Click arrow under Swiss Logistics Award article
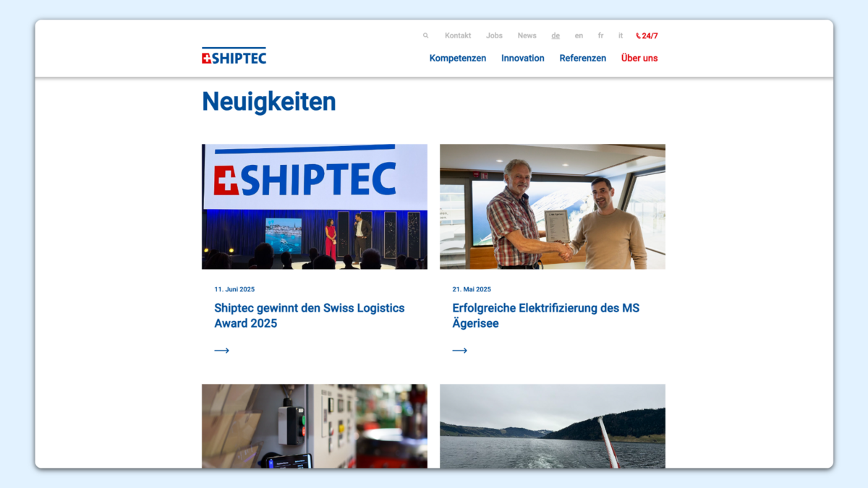Image resolution: width=868 pixels, height=488 pixels. (x=221, y=351)
